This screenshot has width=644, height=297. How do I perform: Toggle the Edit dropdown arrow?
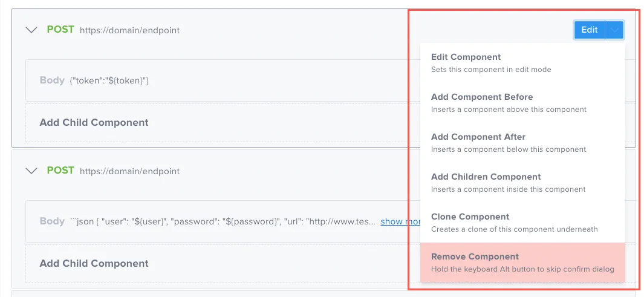point(614,30)
